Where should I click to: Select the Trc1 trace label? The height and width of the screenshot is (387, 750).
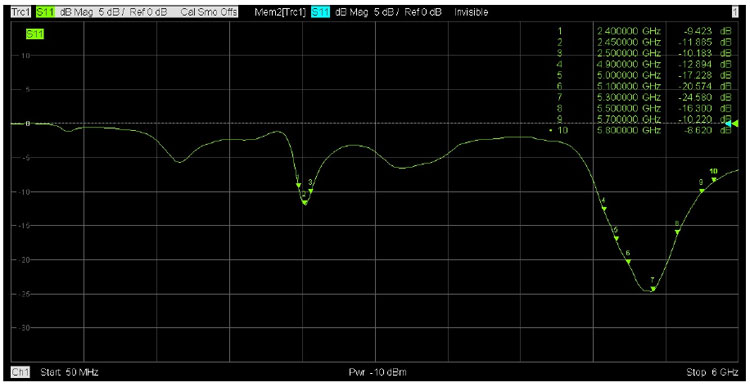pos(21,12)
